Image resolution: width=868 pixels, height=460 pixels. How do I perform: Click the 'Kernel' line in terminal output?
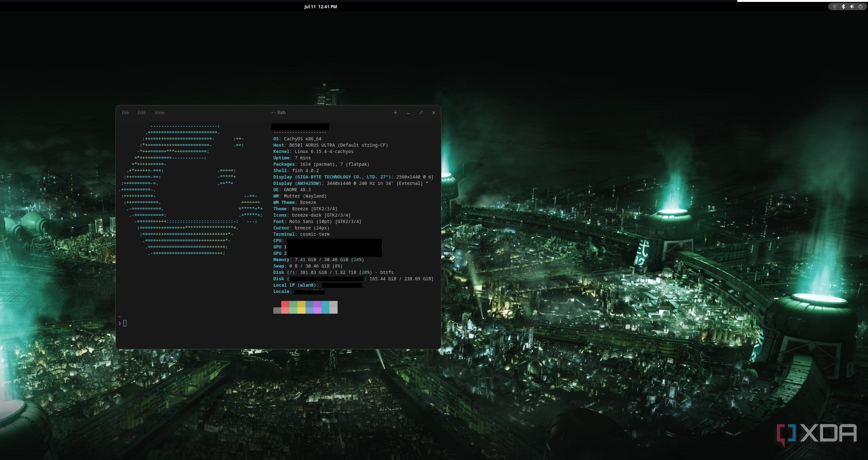[313, 151]
